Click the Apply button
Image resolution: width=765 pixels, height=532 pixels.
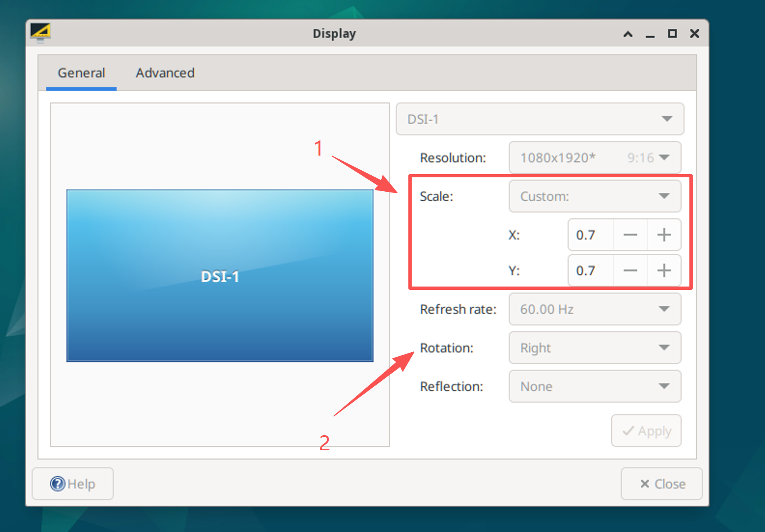tap(646, 431)
